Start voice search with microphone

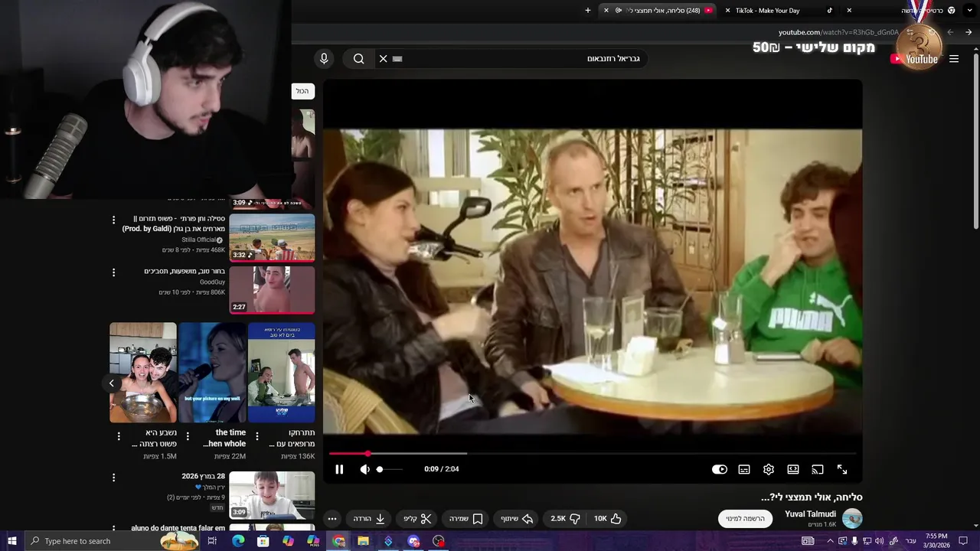tap(324, 59)
